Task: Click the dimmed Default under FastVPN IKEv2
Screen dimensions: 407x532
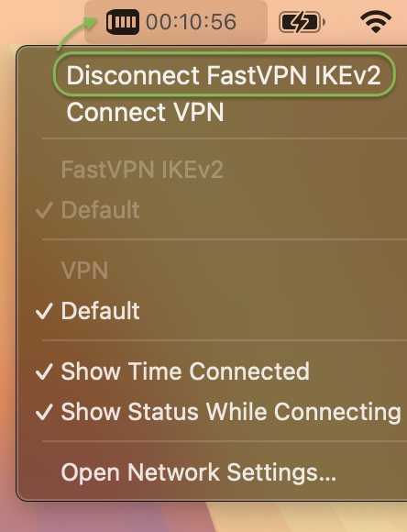Action: pyautogui.click(x=100, y=210)
